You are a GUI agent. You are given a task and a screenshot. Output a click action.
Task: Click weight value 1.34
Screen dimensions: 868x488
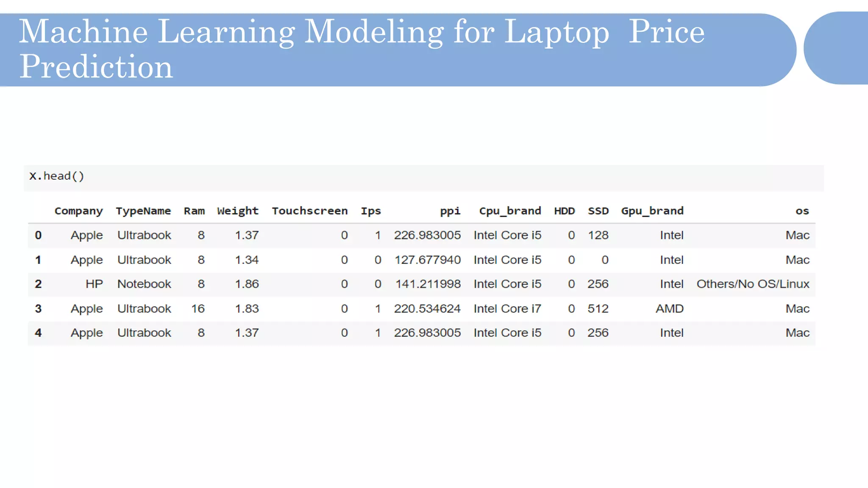pos(247,260)
